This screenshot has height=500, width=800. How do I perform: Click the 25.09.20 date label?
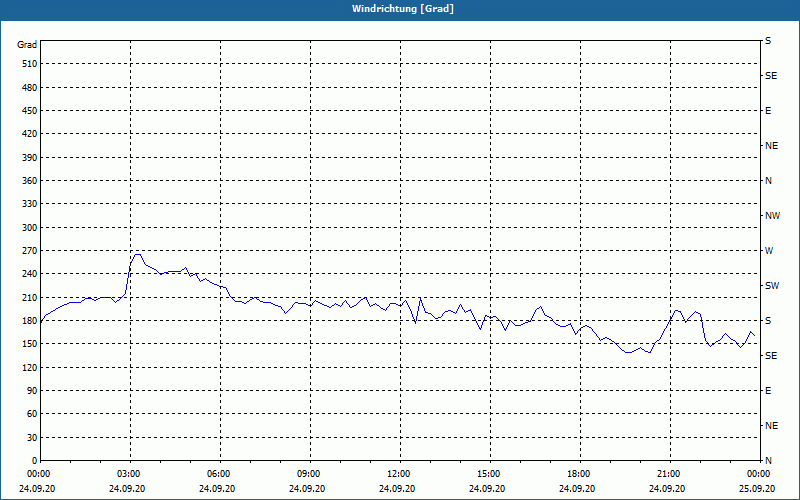click(757, 489)
